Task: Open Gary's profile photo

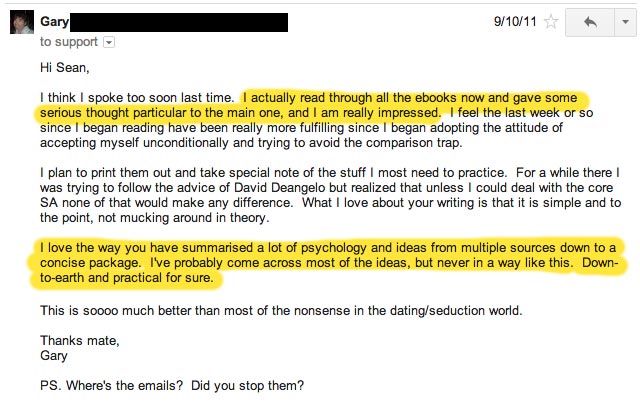Action: 22,22
